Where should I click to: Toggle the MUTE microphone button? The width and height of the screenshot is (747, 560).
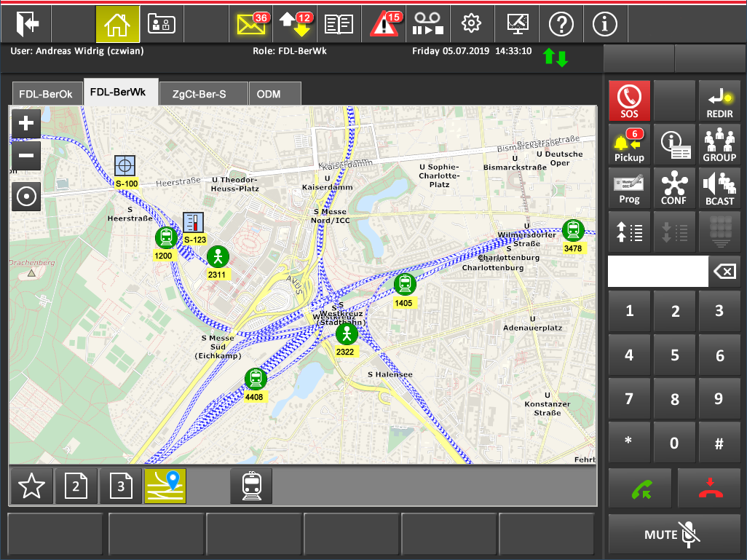[675, 535]
